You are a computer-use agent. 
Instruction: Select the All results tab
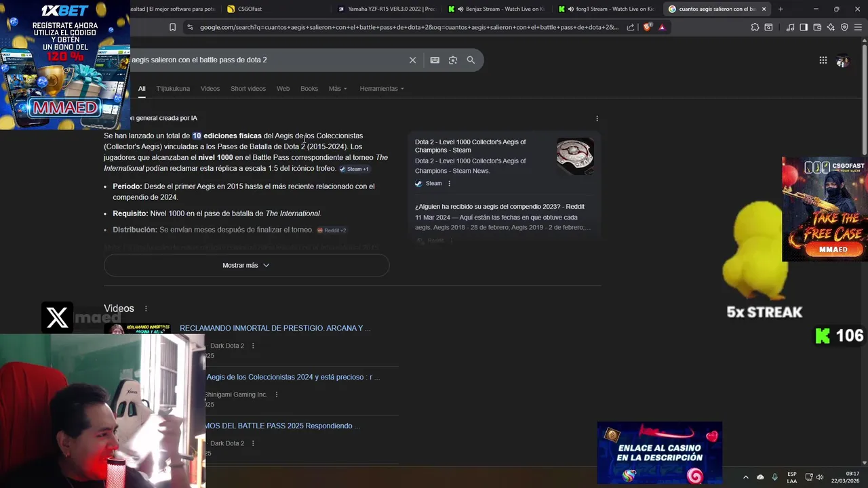point(142,89)
